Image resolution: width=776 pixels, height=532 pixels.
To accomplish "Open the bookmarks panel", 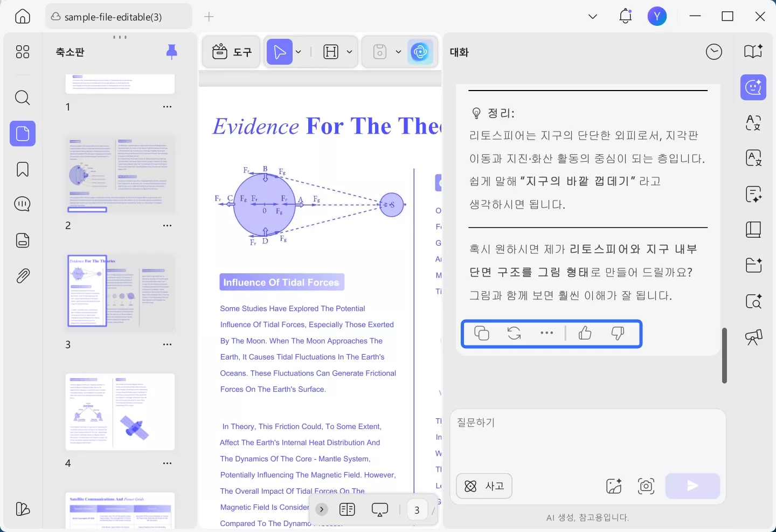I will click(23, 169).
